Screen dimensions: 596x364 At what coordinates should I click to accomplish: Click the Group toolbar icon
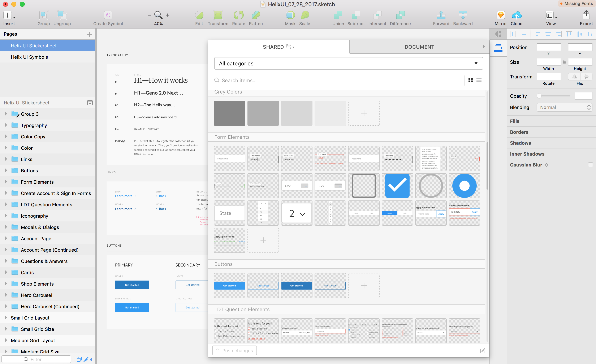(44, 15)
